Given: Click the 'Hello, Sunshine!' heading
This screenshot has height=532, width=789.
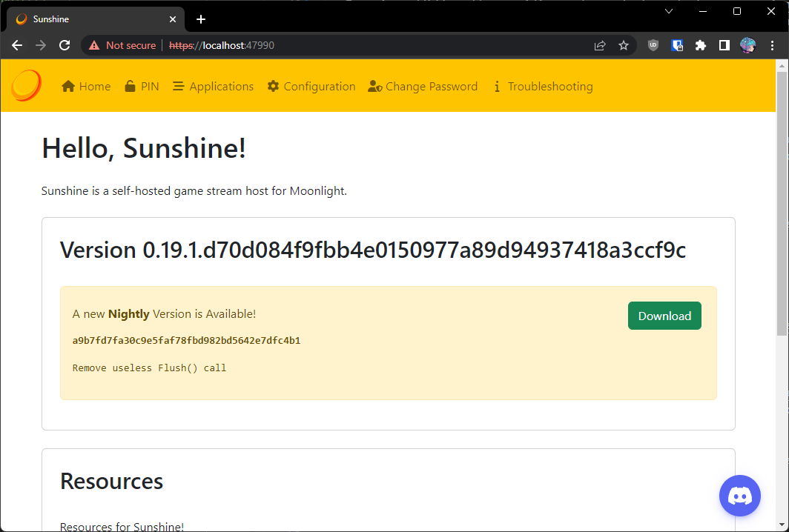Looking at the screenshot, I should pos(144,148).
